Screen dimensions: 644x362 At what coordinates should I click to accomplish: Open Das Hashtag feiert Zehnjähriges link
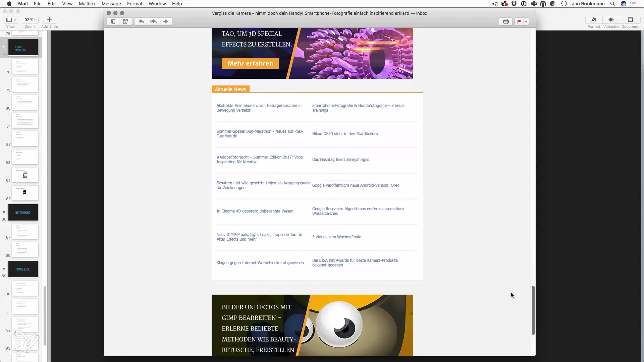340,159
